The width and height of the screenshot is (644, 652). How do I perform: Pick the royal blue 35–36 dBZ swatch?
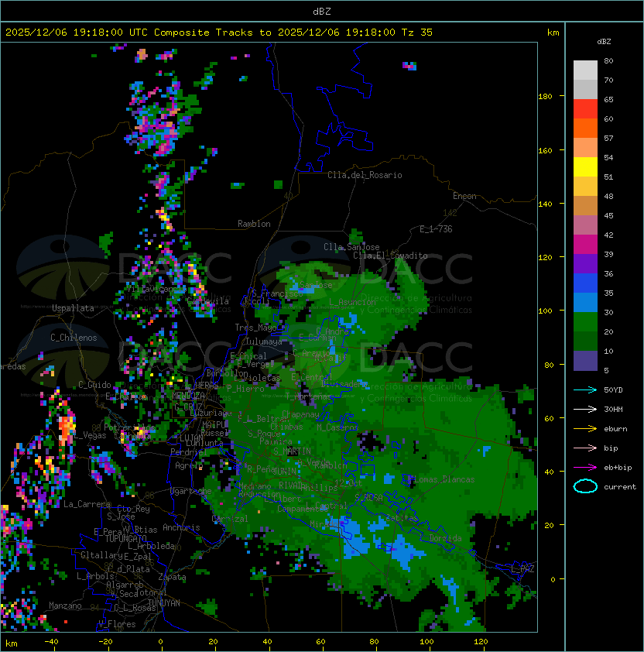(585, 283)
